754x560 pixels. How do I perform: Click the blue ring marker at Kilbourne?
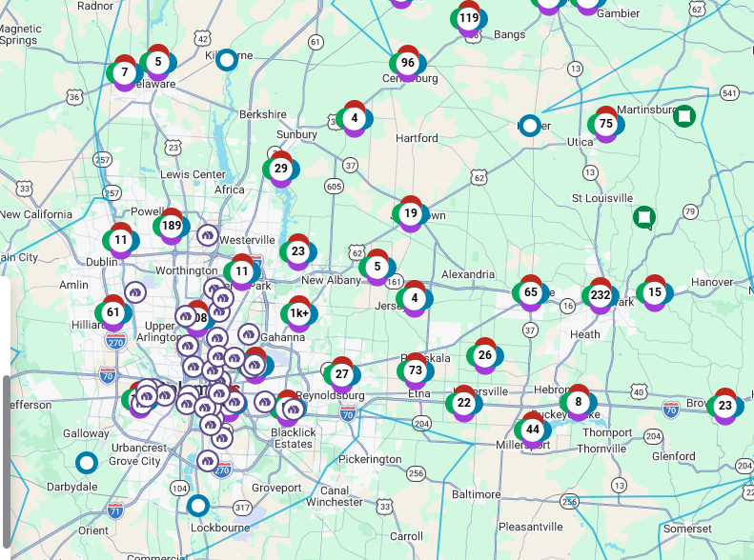tap(227, 60)
